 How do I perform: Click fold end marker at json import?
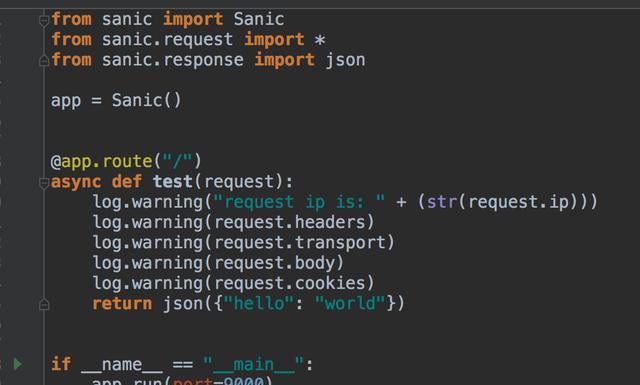[44, 61]
